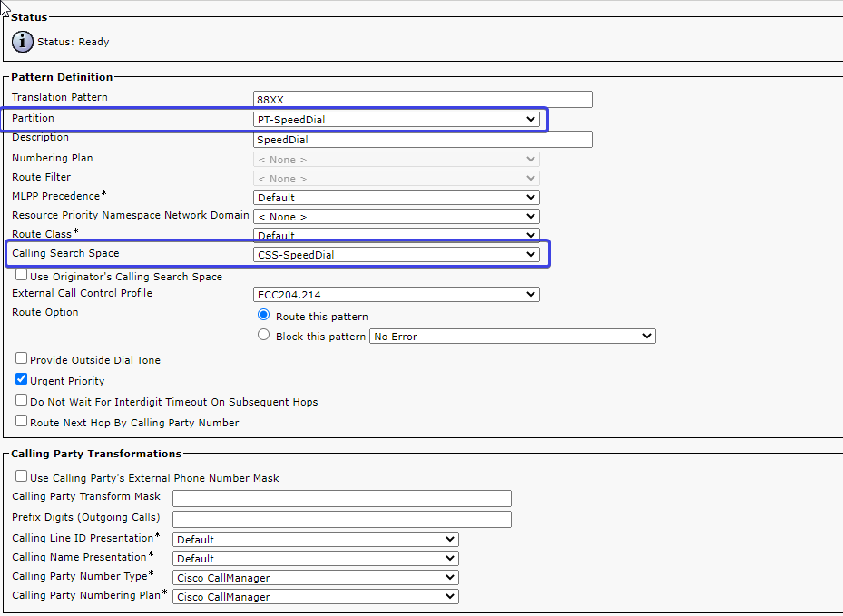Check Use Calling Party's External Phone Number Mask
The image size is (843, 616).
[x=22, y=477]
